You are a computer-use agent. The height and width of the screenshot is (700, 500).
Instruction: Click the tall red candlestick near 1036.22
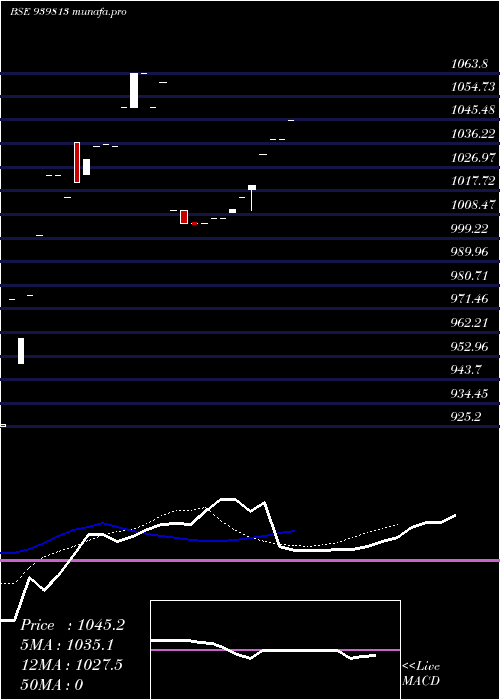tap(77, 162)
